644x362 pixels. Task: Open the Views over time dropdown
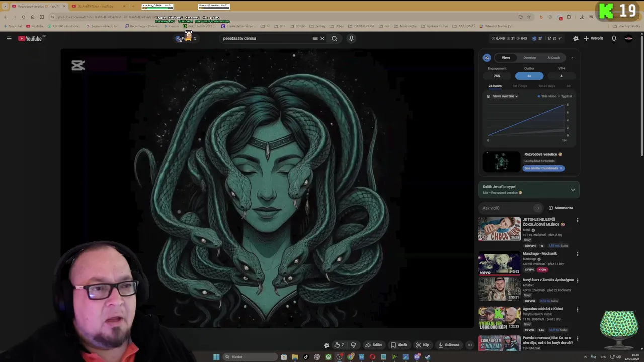point(505,96)
